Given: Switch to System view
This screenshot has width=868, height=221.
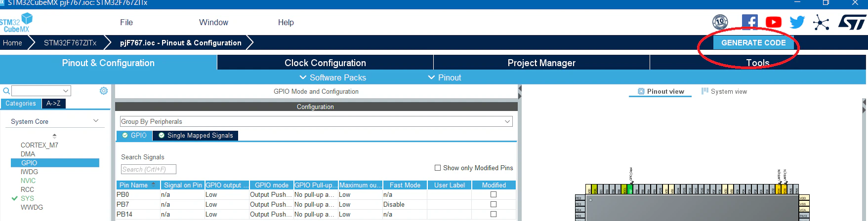Looking at the screenshot, I should (x=724, y=91).
